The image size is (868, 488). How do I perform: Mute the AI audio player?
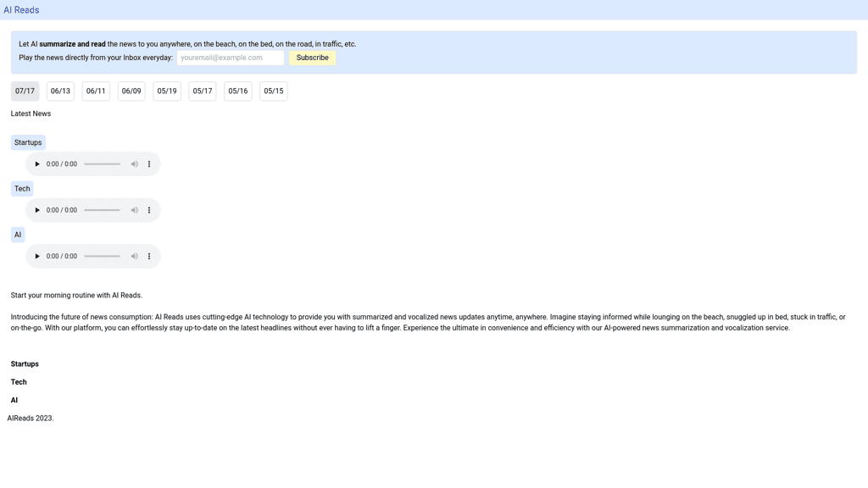tap(134, 257)
